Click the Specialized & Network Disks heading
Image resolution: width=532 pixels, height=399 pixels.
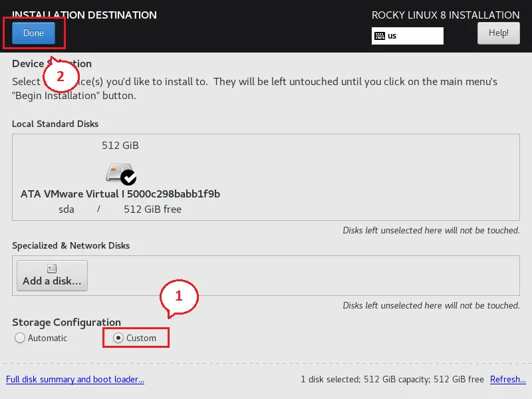pos(71,245)
